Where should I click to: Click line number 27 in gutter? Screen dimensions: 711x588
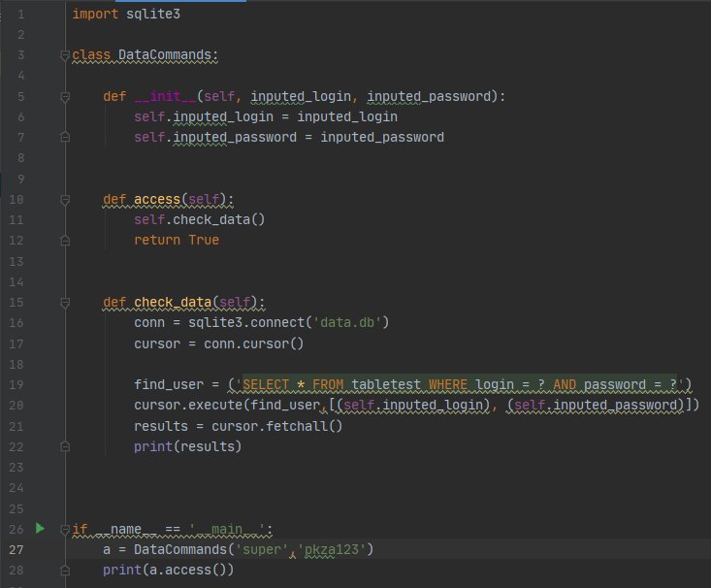point(16,550)
